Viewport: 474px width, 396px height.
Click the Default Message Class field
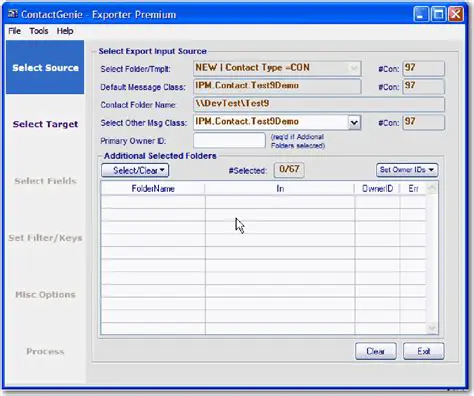[277, 86]
